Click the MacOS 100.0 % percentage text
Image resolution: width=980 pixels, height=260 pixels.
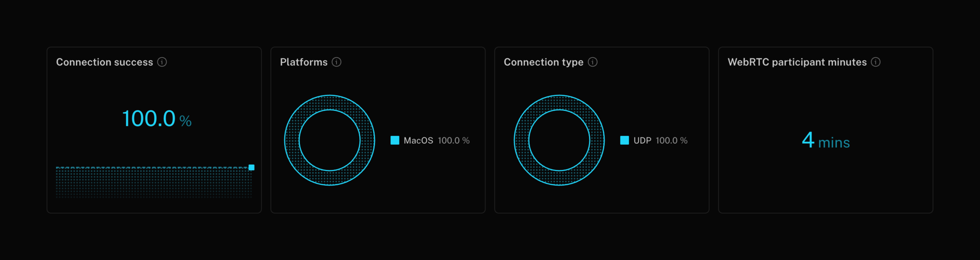point(454,141)
